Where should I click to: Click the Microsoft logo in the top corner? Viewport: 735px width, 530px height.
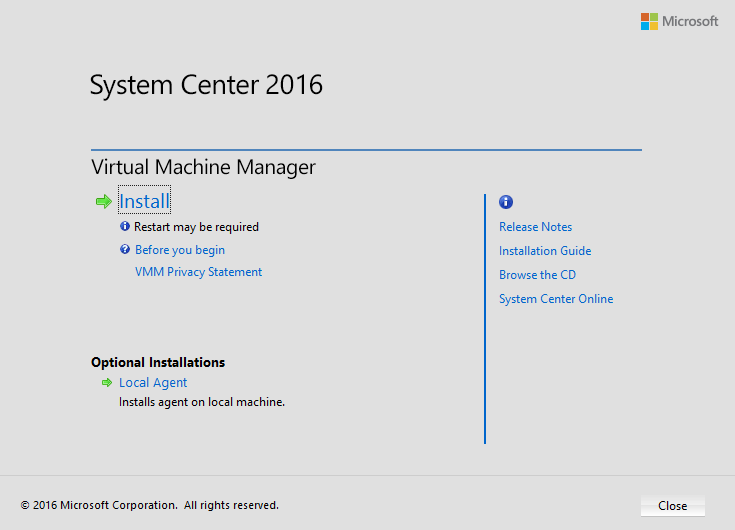[x=679, y=22]
